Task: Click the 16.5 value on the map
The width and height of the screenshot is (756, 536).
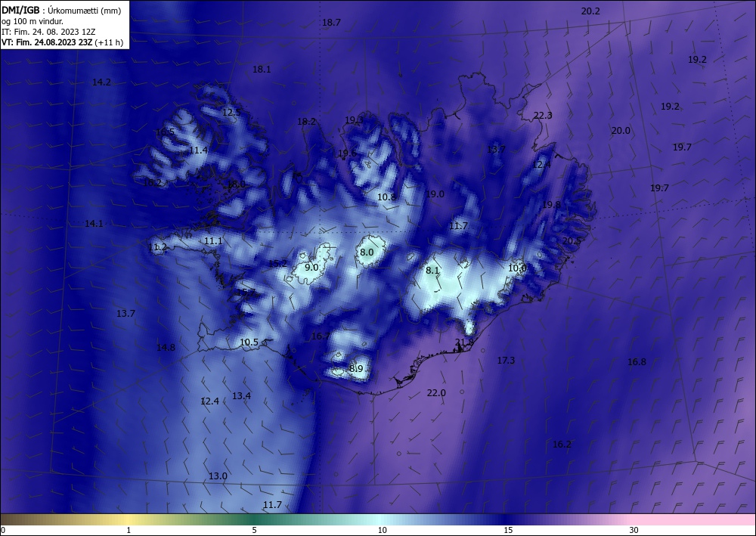Action: (x=165, y=132)
